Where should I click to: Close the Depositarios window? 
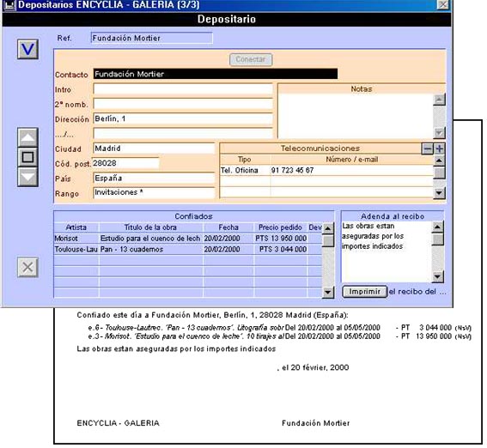pos(443,4)
